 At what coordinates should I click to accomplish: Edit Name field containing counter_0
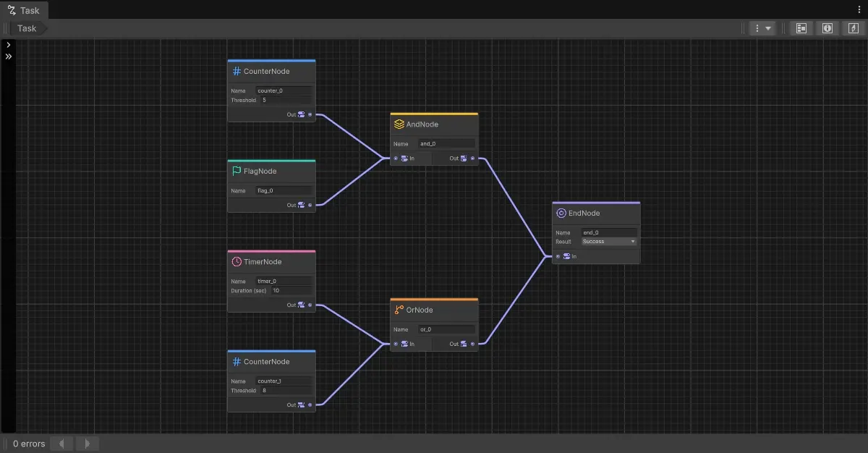tap(284, 91)
